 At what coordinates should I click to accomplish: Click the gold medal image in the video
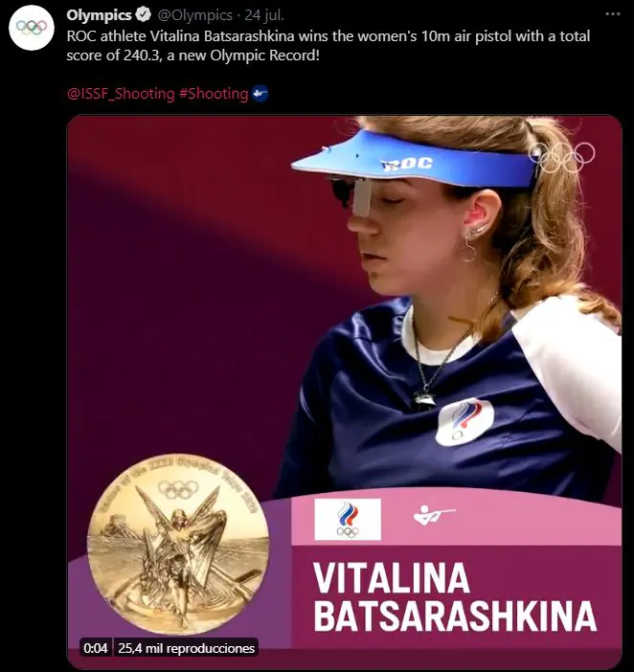[x=178, y=545]
